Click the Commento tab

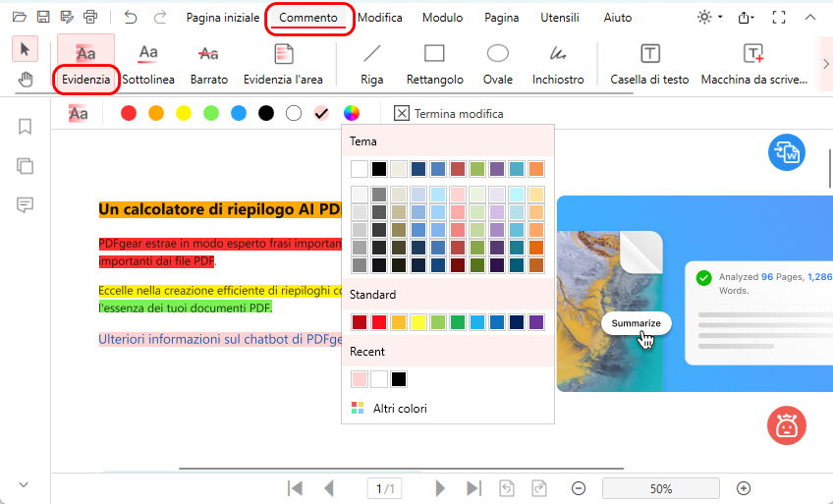click(308, 18)
